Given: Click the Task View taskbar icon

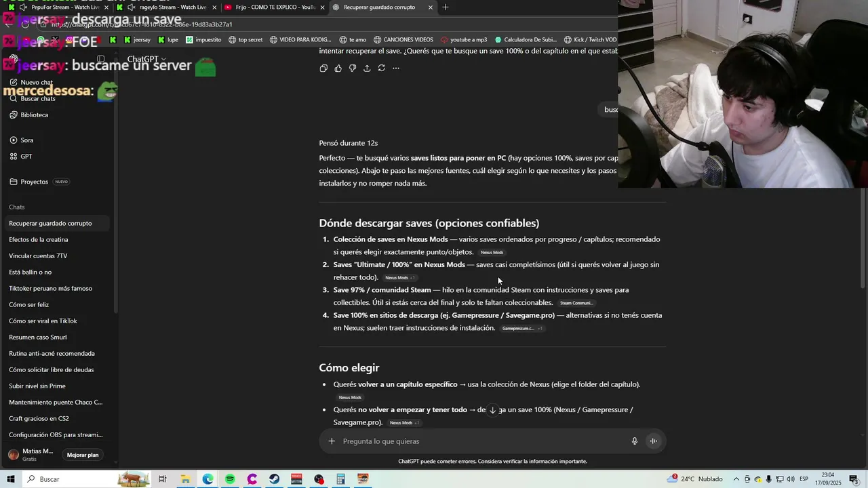Looking at the screenshot, I should [163, 479].
